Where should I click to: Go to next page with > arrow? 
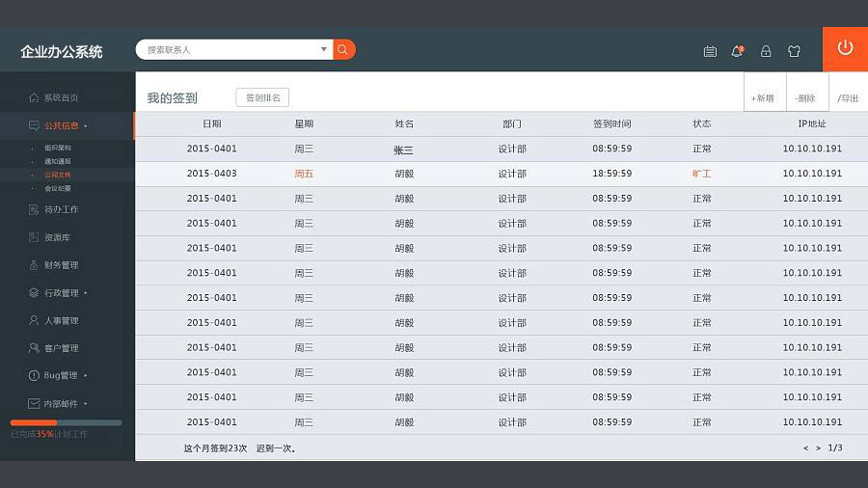tap(818, 447)
